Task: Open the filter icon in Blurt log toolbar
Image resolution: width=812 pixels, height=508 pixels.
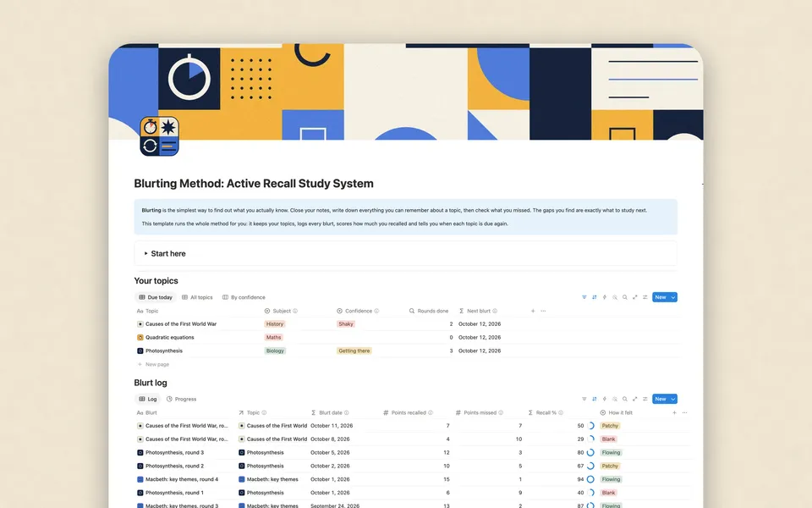Action: point(584,399)
